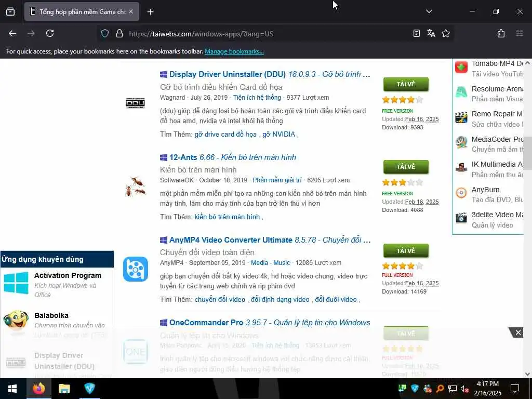The image size is (532, 399).
Task: Open Balabolka recommended app
Action: coord(51,315)
